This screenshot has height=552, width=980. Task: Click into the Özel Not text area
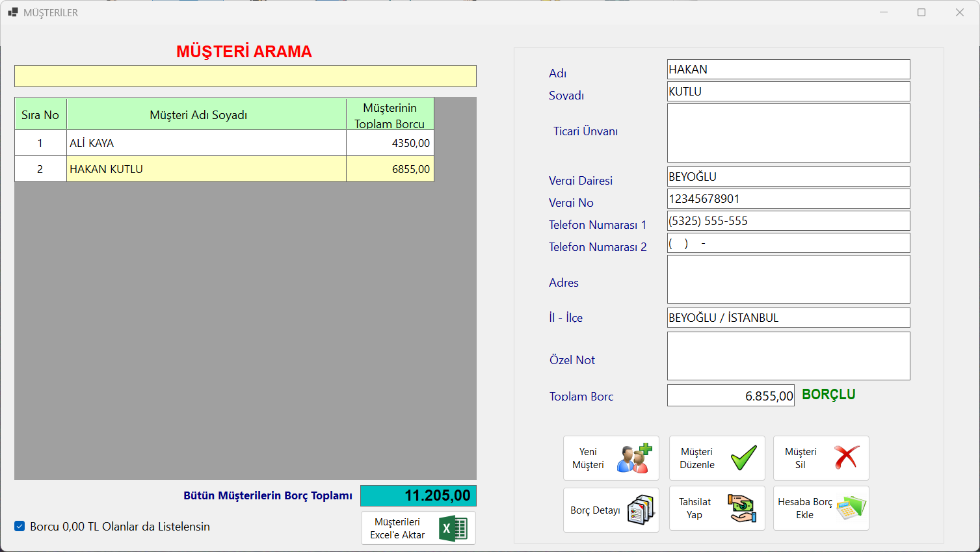788,356
